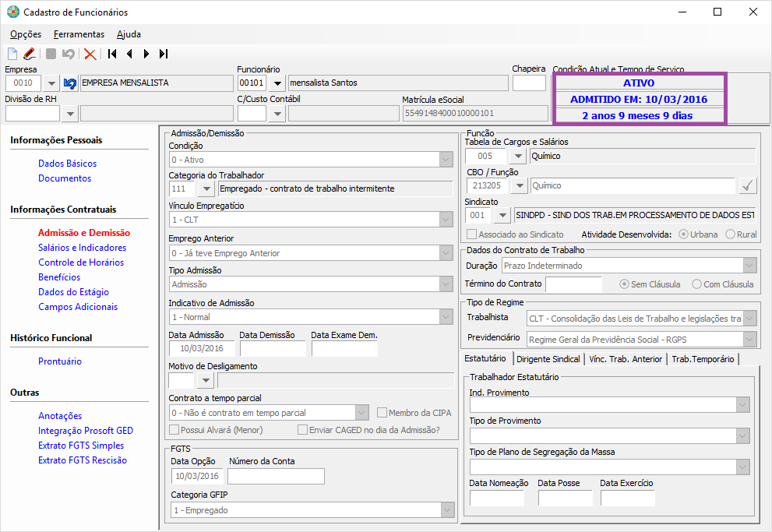Open the Integração Prosoft GED link
Screen dimensions: 772x532
tap(86, 431)
